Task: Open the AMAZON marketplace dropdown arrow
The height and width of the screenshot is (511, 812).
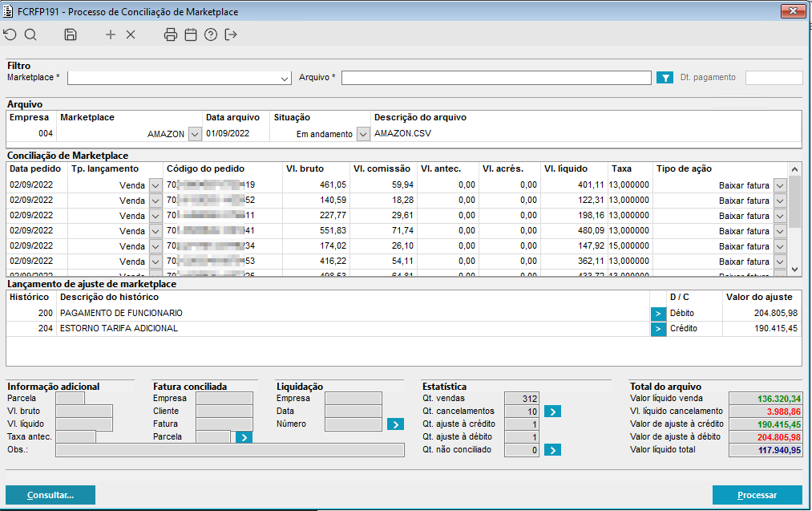Action: [x=194, y=134]
